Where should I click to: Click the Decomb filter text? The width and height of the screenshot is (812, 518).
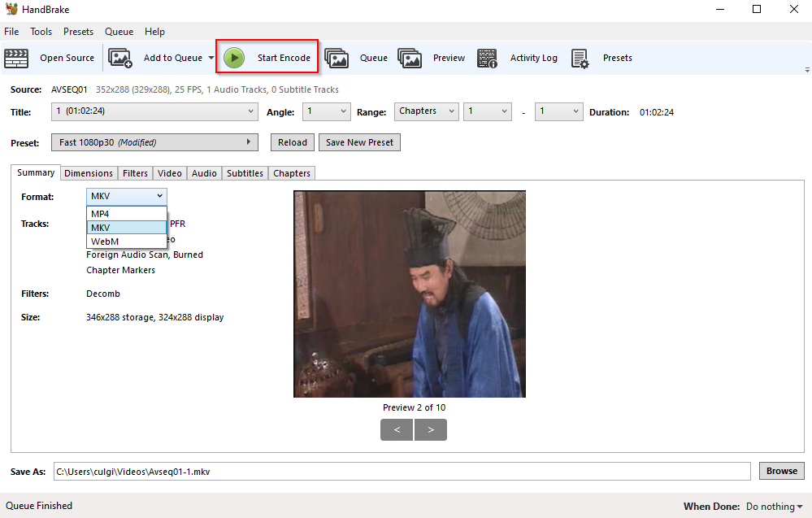point(103,294)
